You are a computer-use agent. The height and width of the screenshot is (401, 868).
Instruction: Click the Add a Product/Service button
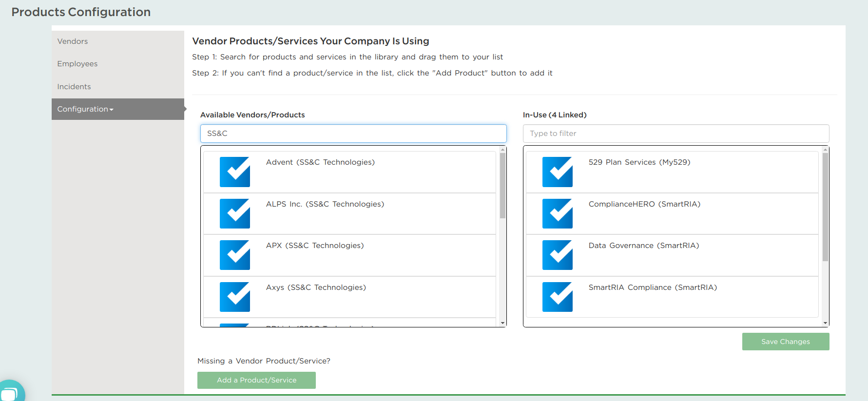[x=256, y=380]
